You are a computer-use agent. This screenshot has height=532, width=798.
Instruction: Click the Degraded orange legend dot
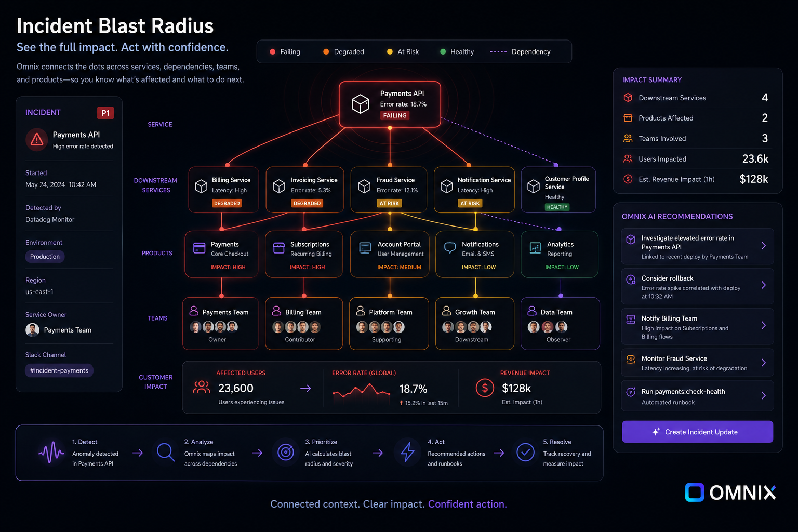[326, 51]
